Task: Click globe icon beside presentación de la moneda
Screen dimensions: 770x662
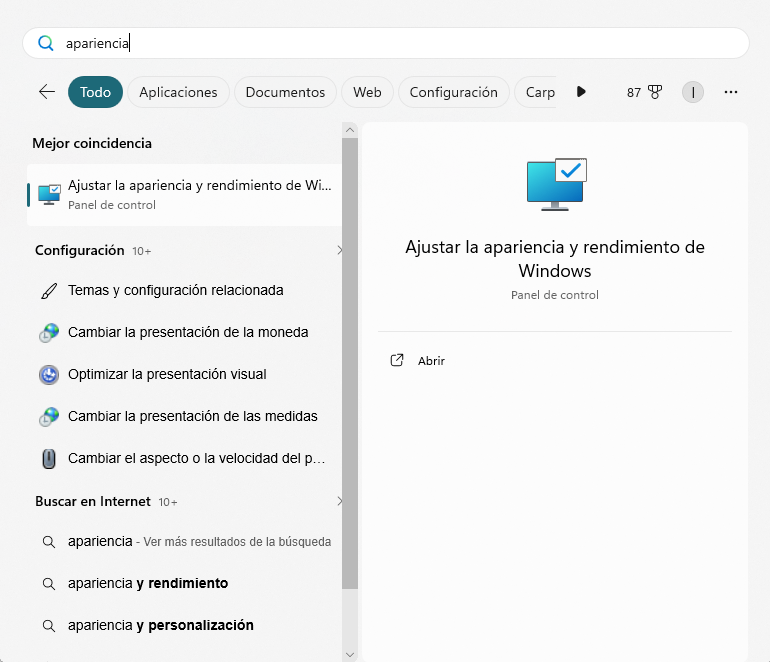Action: pos(49,332)
